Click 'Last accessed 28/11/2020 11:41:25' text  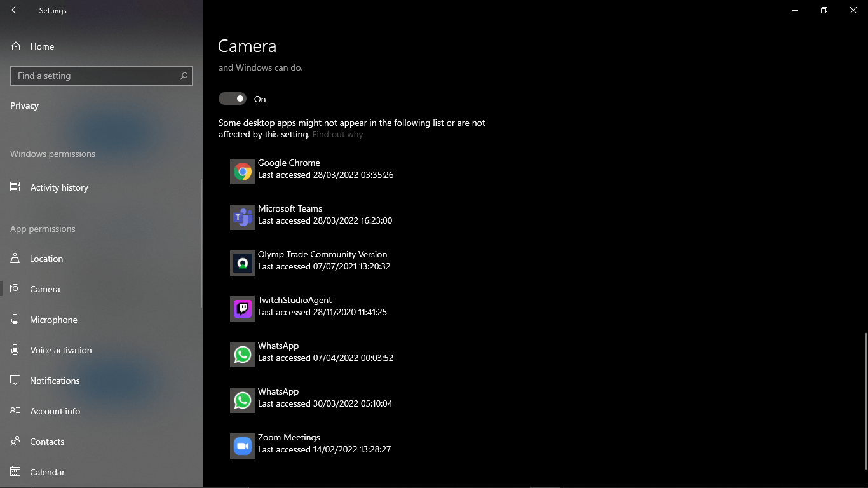322,312
